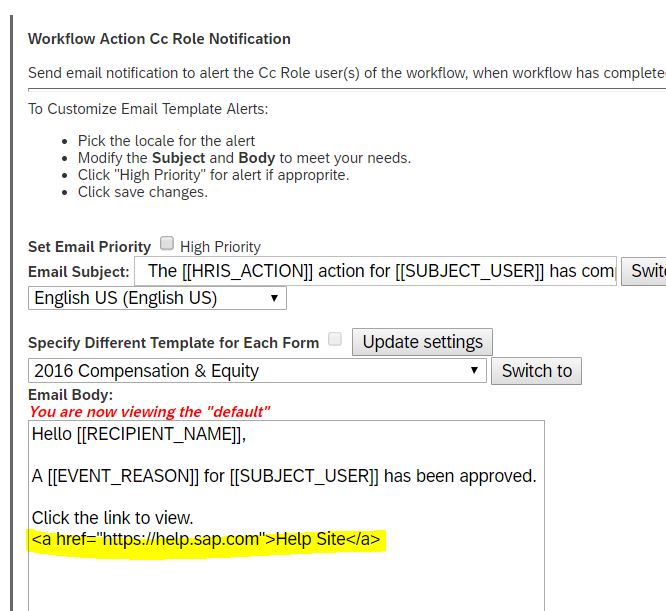Image resolution: width=666 pixels, height=611 pixels.
Task: Click the 'Click the link to view.' line
Action: pyautogui.click(x=113, y=518)
